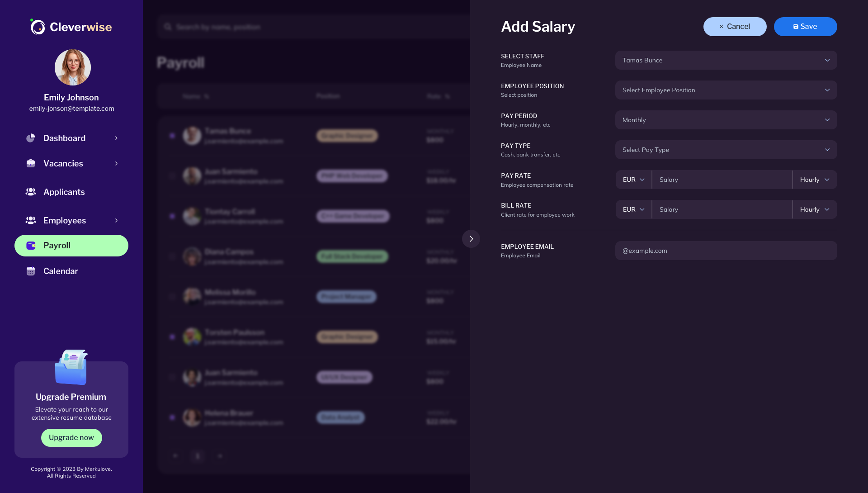Select the Dashboard icon in the sidebar
Image resolution: width=868 pixels, height=493 pixels.
click(30, 138)
